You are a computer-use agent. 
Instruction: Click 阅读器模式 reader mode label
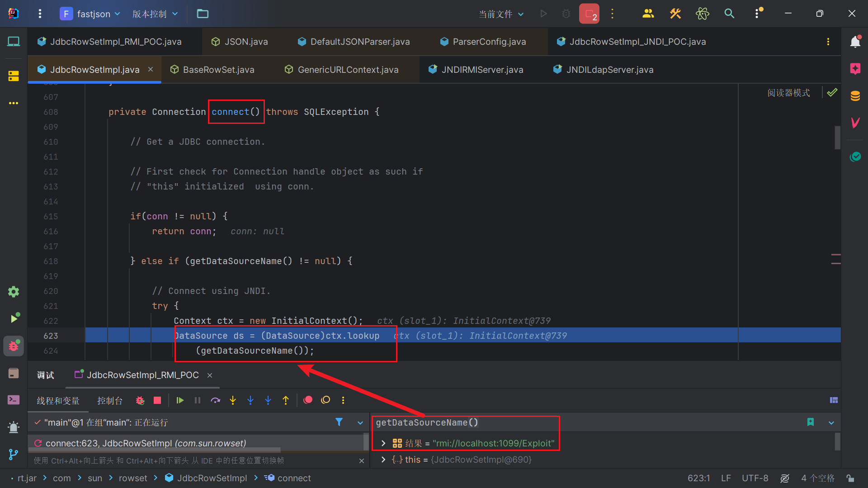point(788,93)
